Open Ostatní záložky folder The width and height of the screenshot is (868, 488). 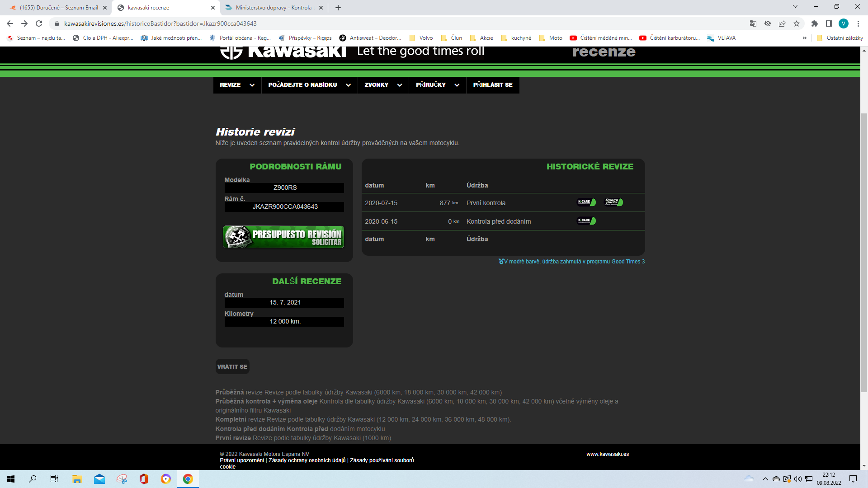click(x=840, y=38)
